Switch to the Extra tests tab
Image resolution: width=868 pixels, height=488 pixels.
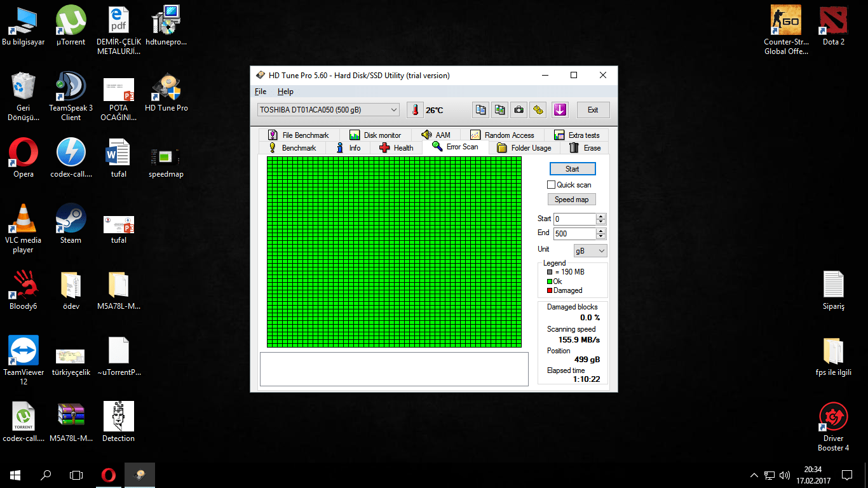tap(576, 135)
